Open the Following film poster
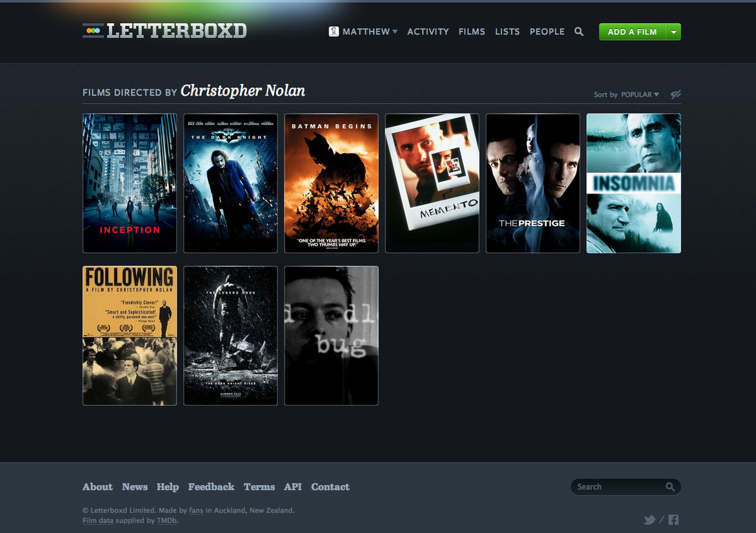This screenshot has height=533, width=756. [x=130, y=336]
